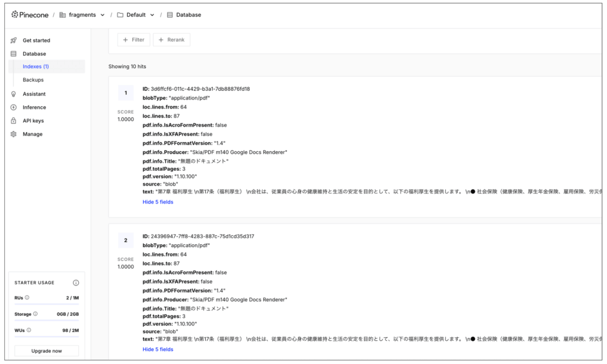Collapse fields with Hide 5 fields in result 2
Image resolution: width=607 pixels, height=364 pixels.
157,349
